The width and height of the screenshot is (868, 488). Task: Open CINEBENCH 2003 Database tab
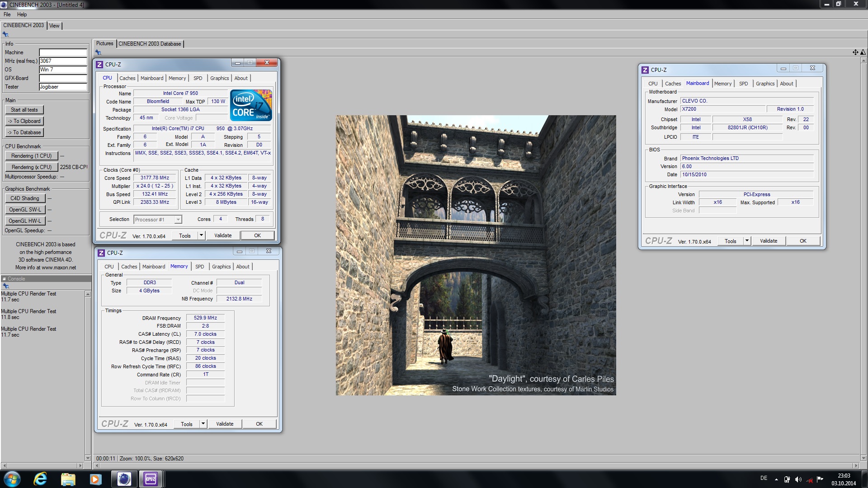(150, 44)
